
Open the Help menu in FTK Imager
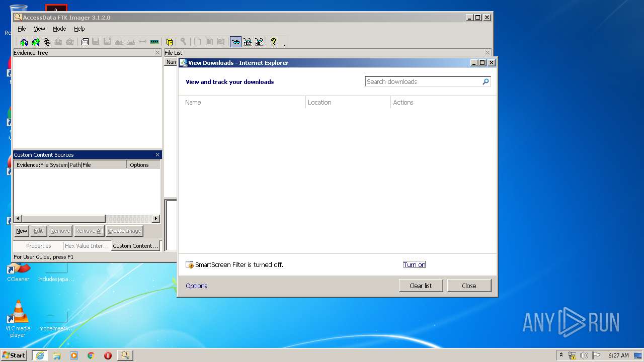click(79, 29)
